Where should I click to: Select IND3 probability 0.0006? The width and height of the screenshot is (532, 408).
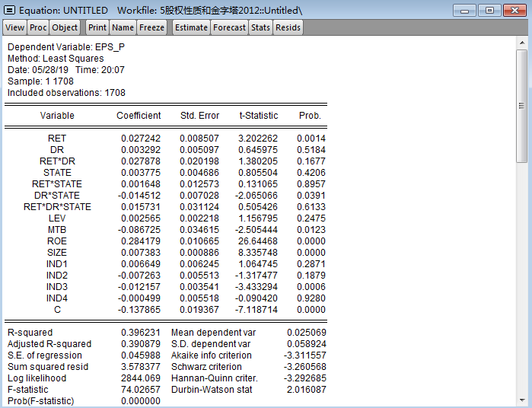coord(311,287)
